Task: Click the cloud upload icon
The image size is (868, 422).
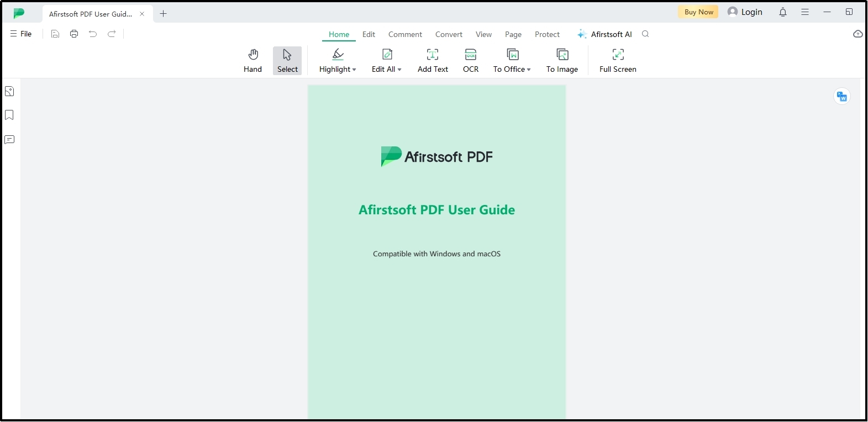Action: [858, 34]
